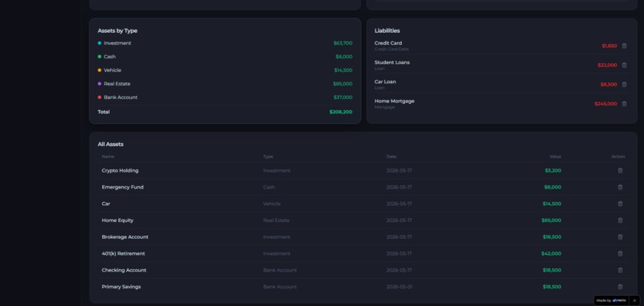The width and height of the screenshot is (644, 306).
Task: Select the Investment type label
Action: [117, 43]
